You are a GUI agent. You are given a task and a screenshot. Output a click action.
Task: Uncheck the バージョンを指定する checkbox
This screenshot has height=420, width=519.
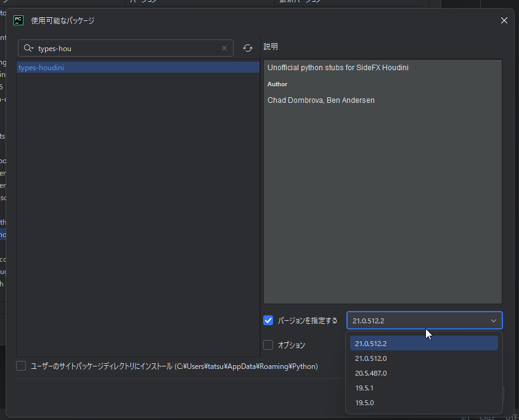(x=268, y=320)
